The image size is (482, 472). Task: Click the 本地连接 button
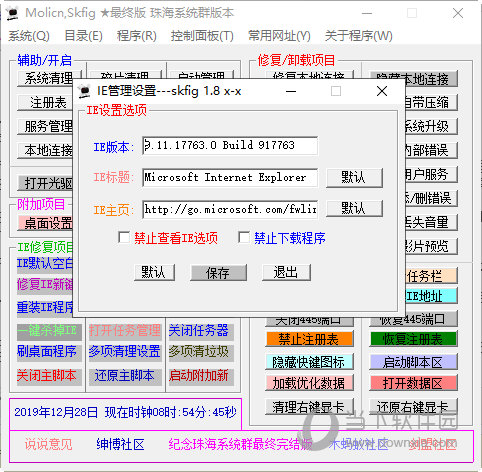tap(45, 150)
